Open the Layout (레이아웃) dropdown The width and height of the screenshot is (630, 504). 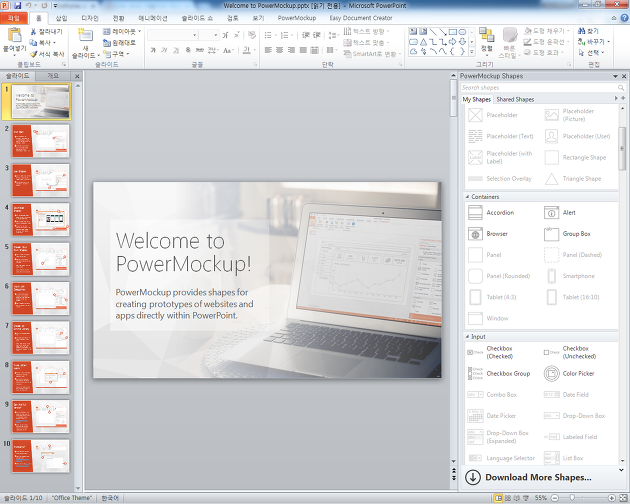click(122, 31)
